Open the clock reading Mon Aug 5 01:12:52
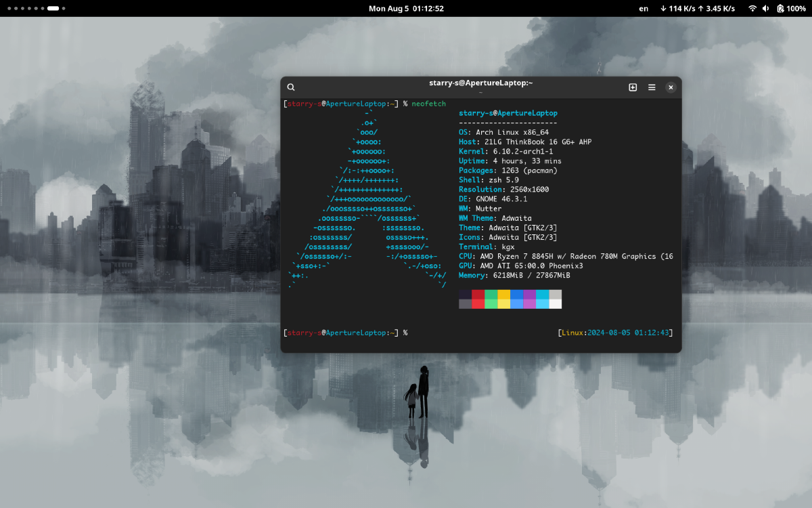 [406, 9]
